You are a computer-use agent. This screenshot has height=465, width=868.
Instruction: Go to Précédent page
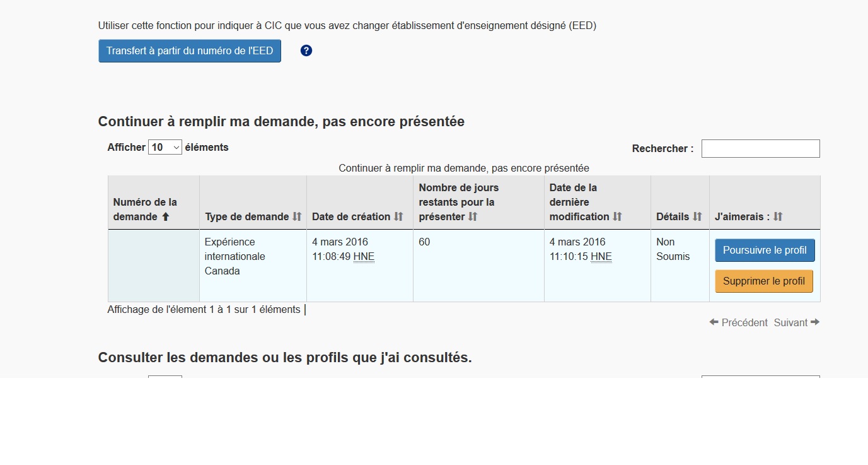738,323
